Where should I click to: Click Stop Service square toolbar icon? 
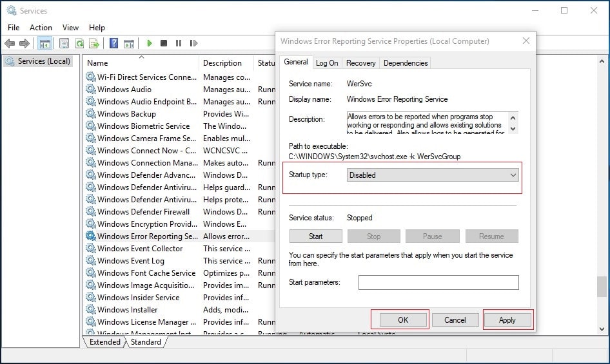[x=164, y=43]
